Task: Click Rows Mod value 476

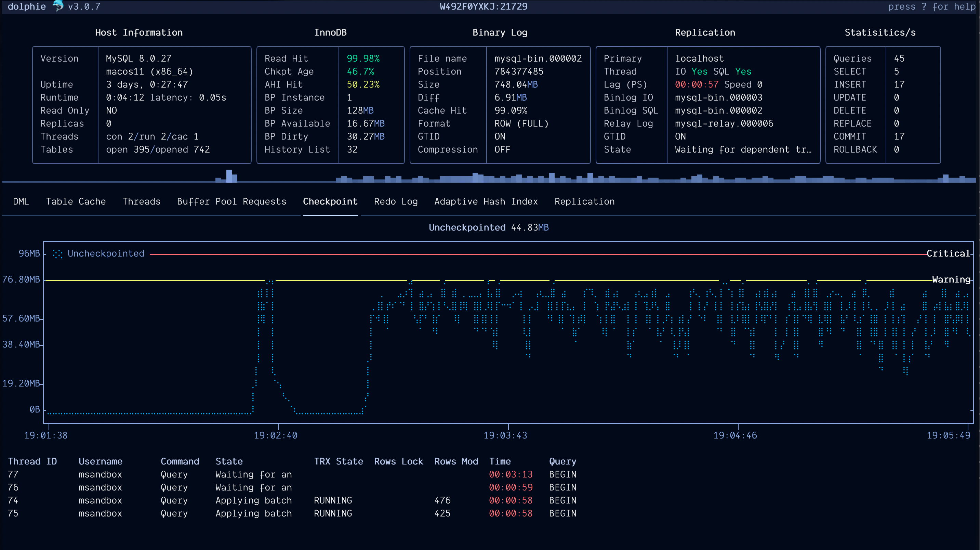Action: (x=442, y=500)
